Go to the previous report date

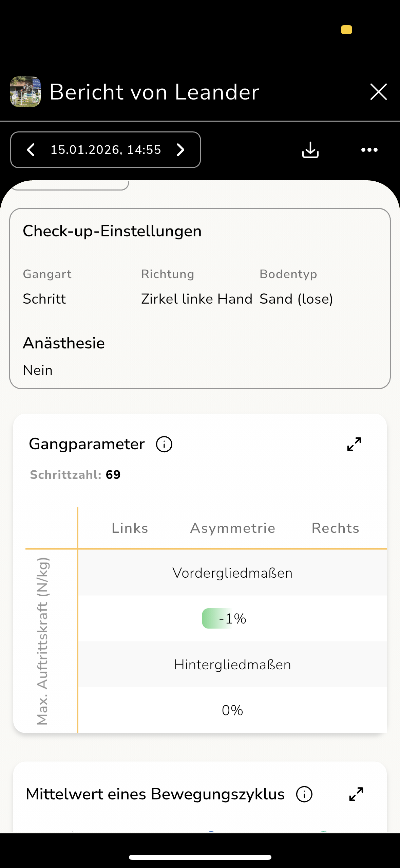tap(31, 150)
